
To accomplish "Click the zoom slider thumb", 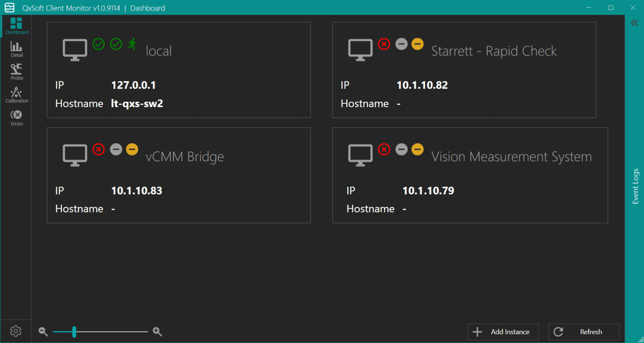I will (x=74, y=332).
